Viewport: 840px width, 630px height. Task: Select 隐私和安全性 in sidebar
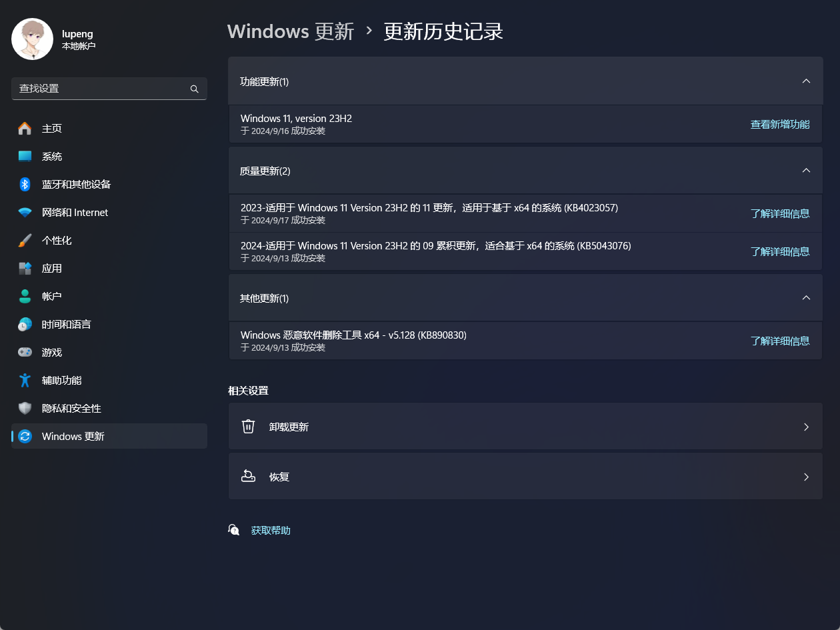click(x=109, y=408)
